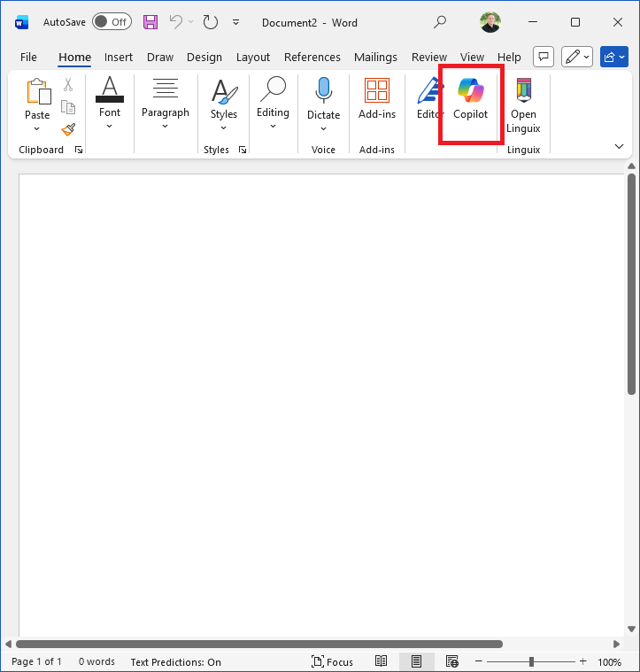Click the 0 words count
This screenshot has width=640, height=672.
coord(96,661)
